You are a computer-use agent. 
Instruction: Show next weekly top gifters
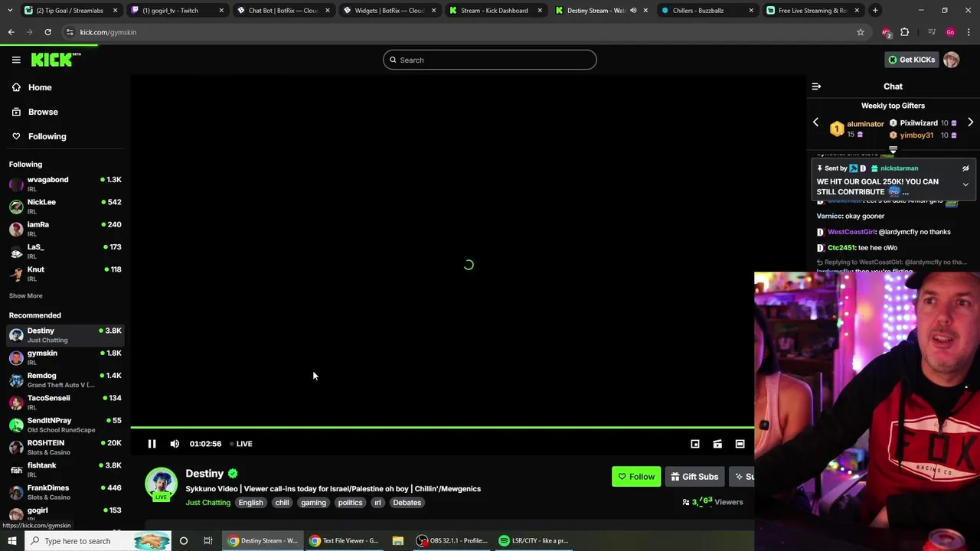click(970, 122)
